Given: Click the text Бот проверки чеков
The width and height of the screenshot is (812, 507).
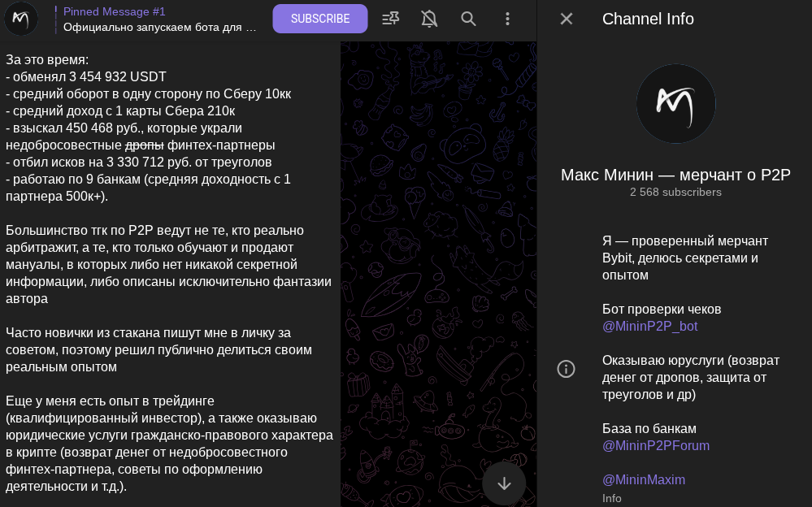Looking at the screenshot, I should 662,310.
